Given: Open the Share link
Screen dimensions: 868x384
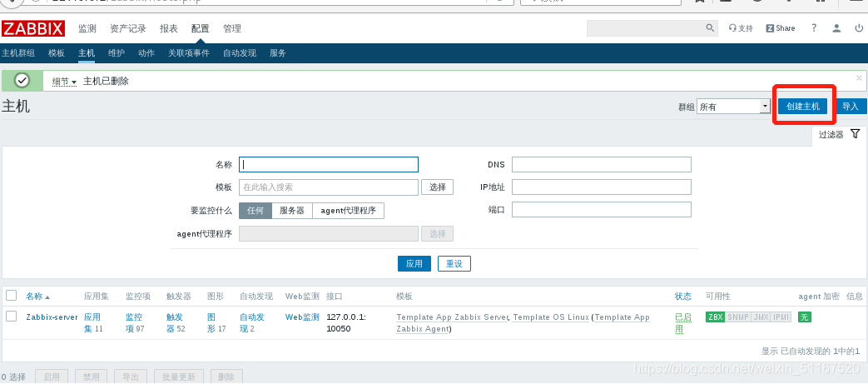Looking at the screenshot, I should tap(781, 28).
